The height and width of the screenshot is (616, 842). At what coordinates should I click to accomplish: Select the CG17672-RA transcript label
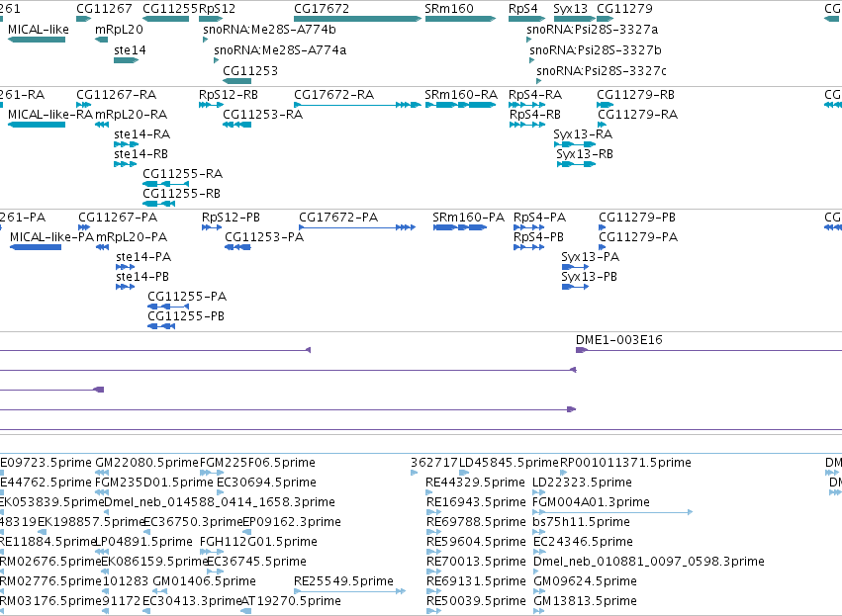(x=334, y=95)
